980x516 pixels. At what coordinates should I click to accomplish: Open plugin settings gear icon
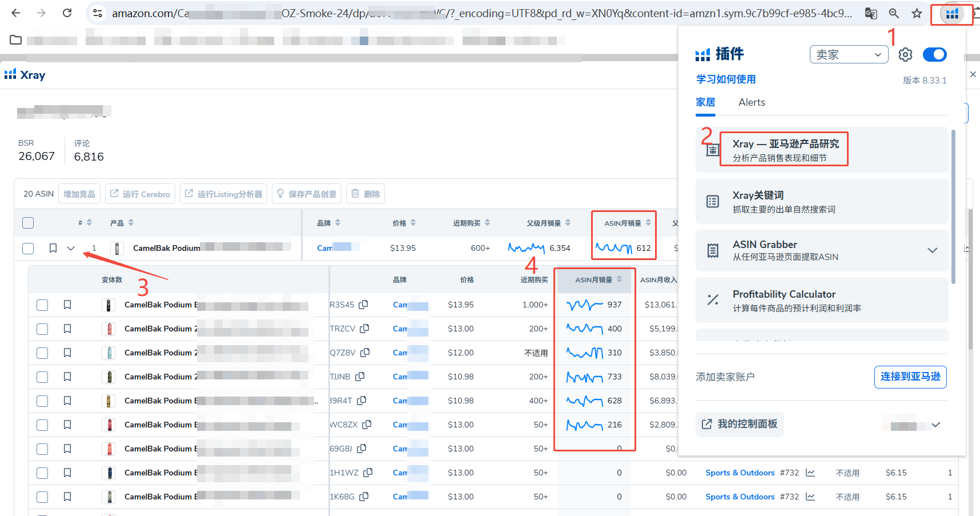[x=905, y=55]
